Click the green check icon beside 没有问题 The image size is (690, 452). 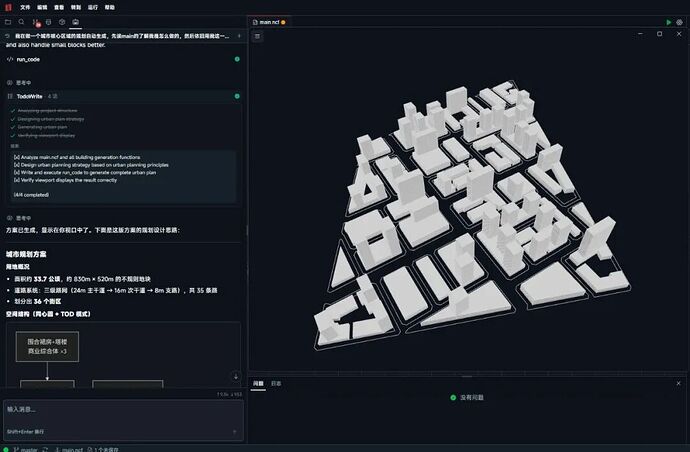tap(453, 397)
